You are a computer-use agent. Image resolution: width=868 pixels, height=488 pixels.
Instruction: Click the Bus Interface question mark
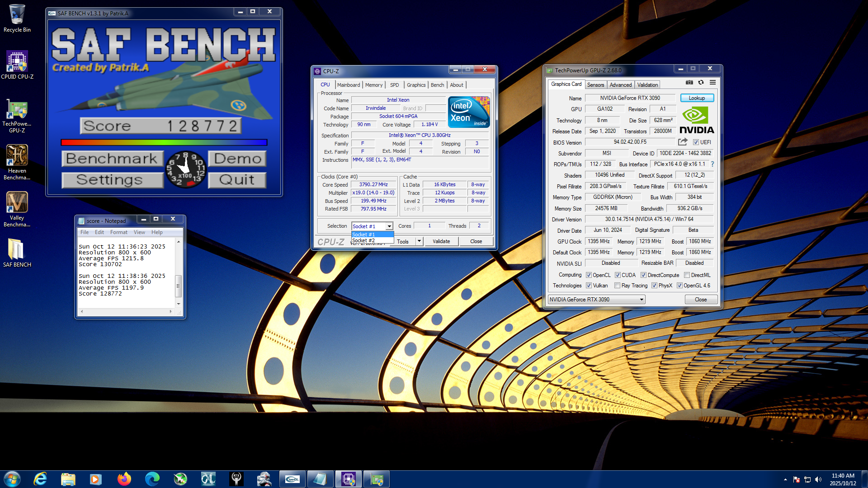[x=712, y=164]
